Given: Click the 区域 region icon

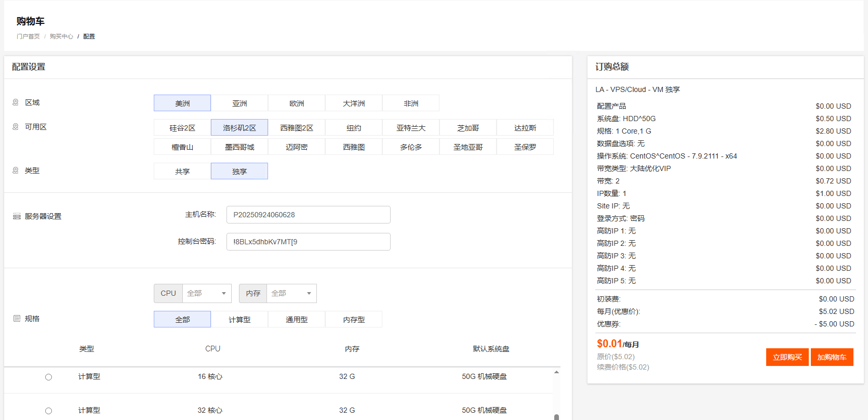Looking at the screenshot, I should [x=16, y=102].
